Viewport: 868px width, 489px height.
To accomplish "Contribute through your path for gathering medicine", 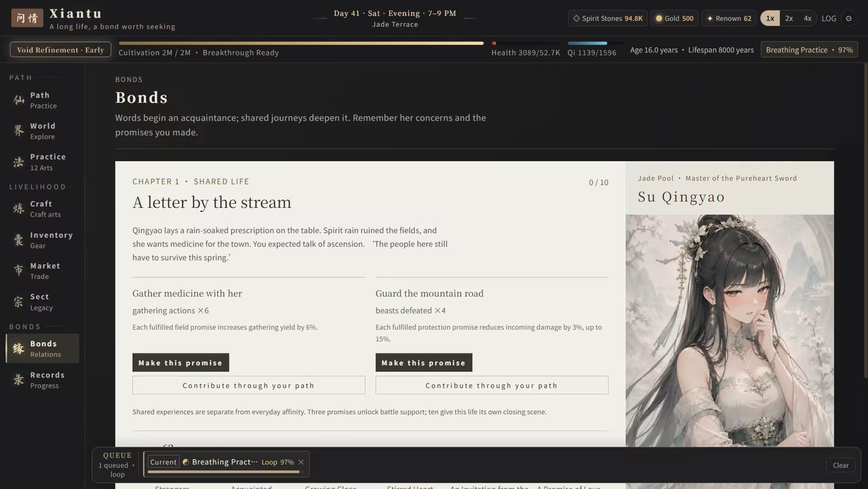I will point(249,385).
